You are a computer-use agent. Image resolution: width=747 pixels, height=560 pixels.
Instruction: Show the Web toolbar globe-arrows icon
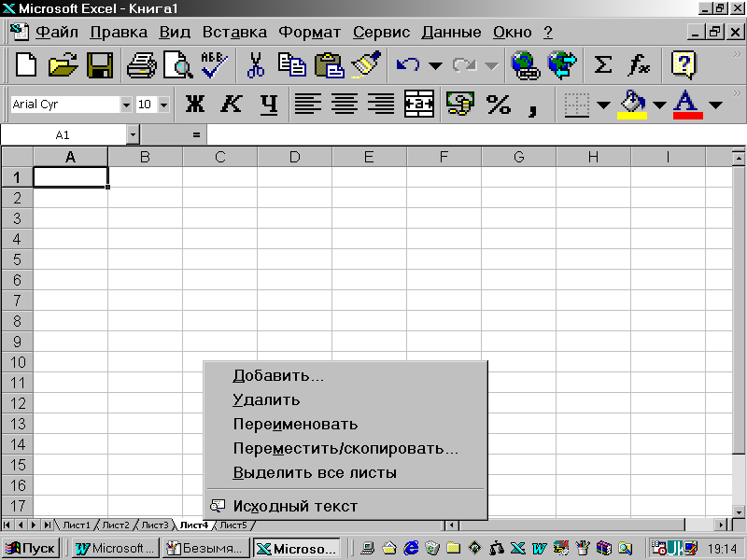tap(562, 64)
